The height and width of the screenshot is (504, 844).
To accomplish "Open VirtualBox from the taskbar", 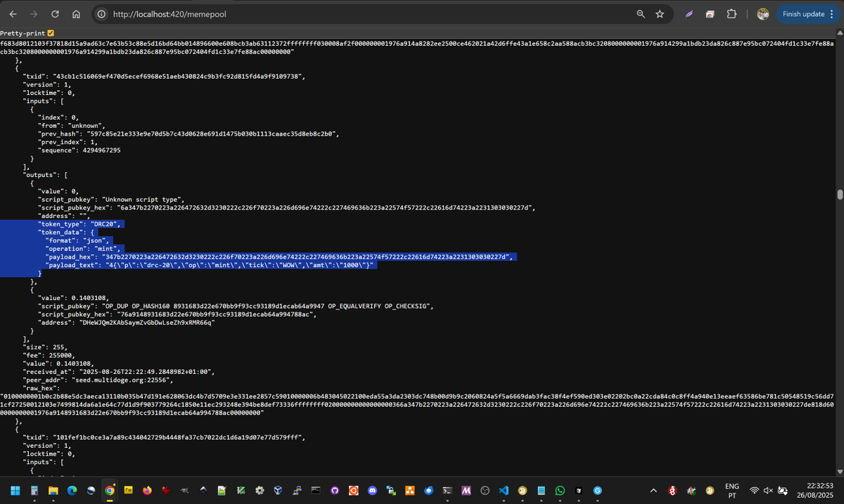I will coord(279,490).
